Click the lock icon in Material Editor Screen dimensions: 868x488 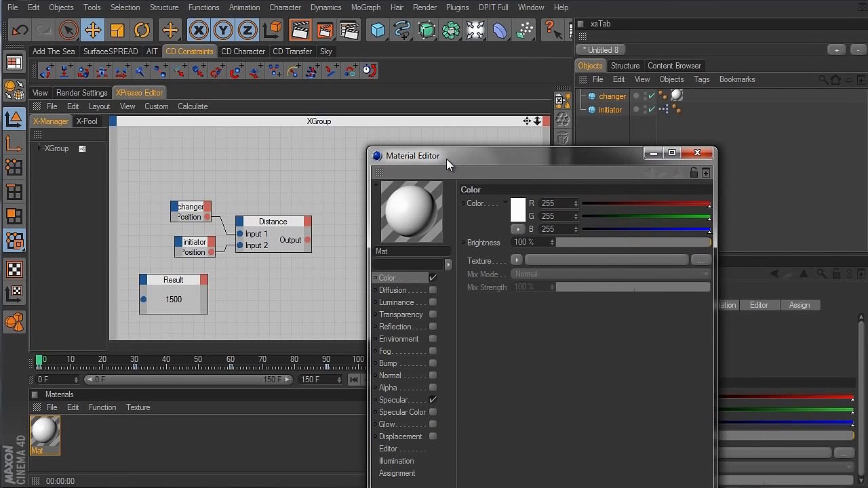(x=694, y=173)
